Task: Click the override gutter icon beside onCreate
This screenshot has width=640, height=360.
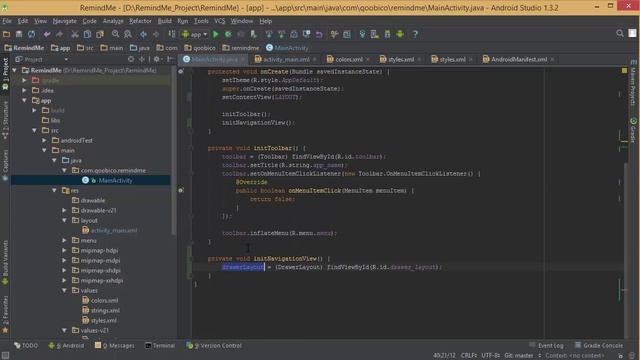Action: coord(181,71)
